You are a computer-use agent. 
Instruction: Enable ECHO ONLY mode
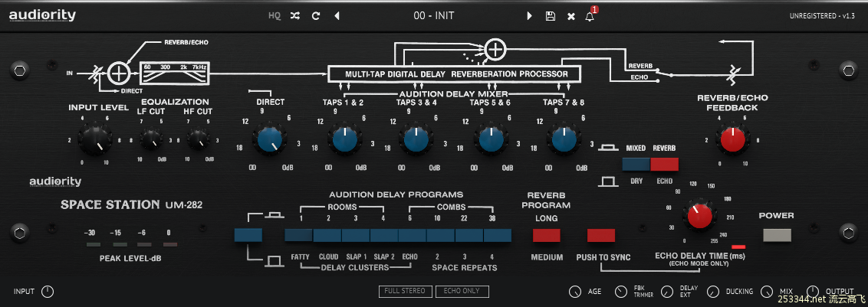coord(462,291)
